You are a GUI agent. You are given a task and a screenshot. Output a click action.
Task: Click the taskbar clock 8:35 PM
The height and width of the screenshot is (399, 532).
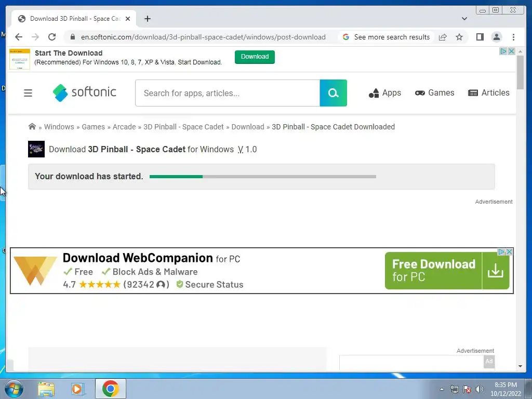[x=506, y=389]
